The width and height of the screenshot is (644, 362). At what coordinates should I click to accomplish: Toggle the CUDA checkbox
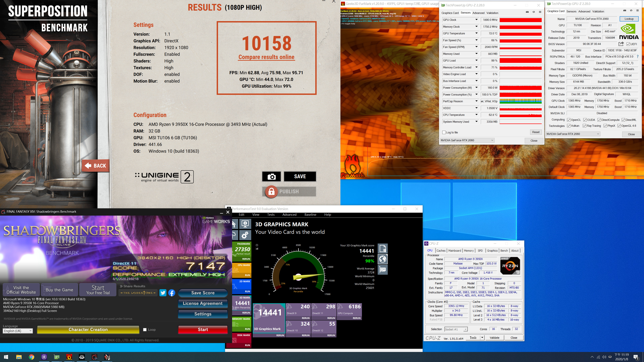pyautogui.click(x=585, y=120)
